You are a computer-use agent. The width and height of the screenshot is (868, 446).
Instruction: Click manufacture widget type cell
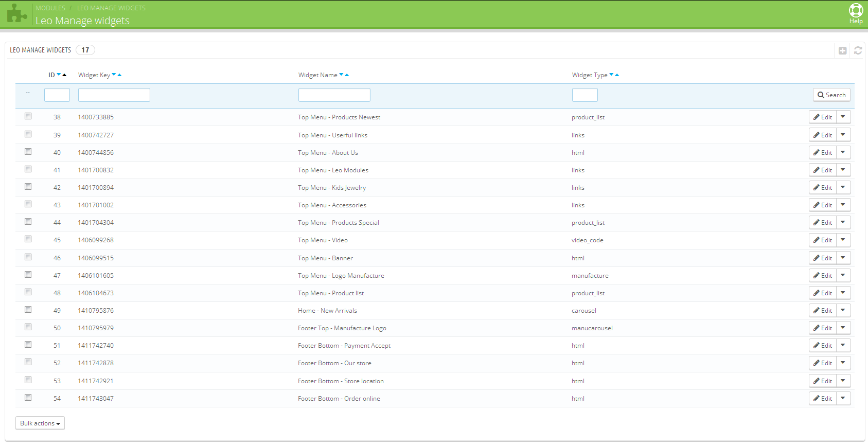click(x=590, y=276)
